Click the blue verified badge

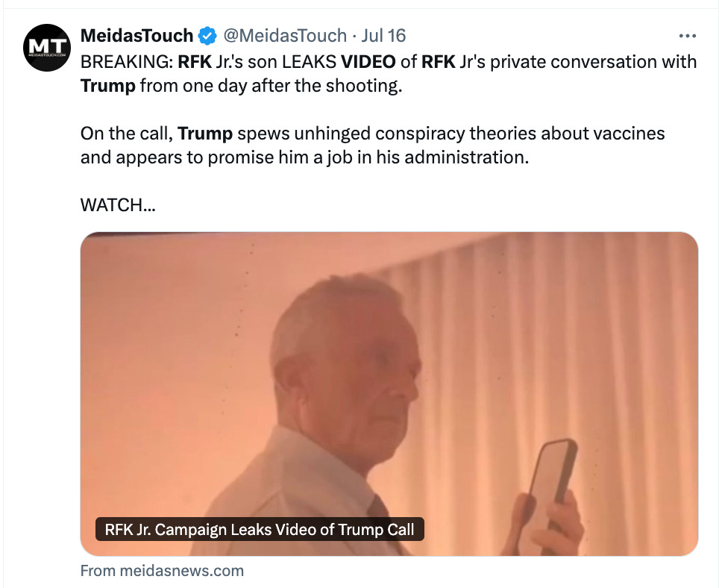pyautogui.click(x=208, y=36)
